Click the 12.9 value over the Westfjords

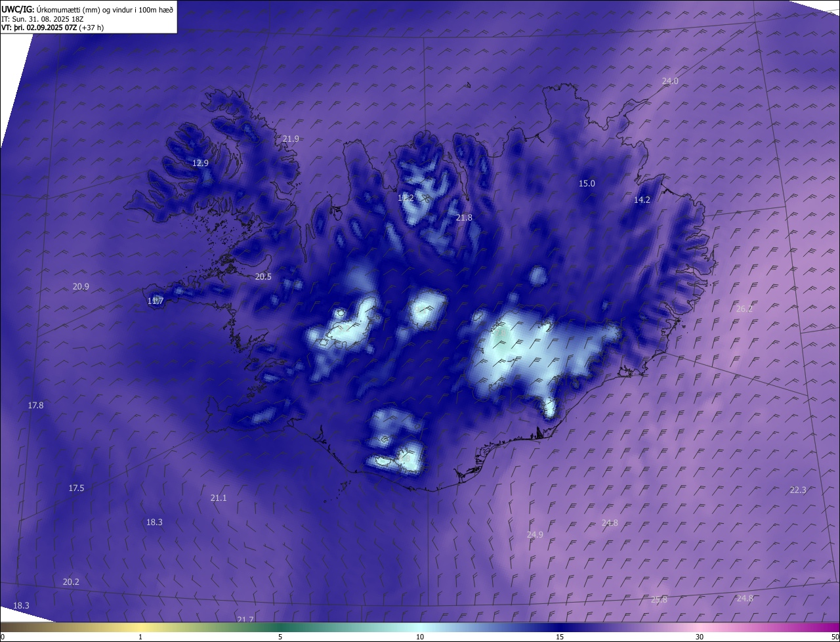[x=200, y=163]
